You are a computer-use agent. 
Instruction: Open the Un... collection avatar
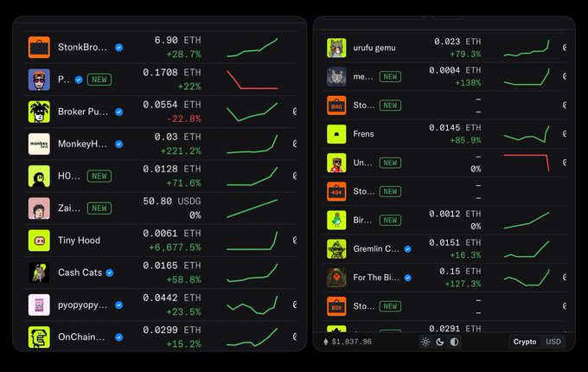[x=336, y=163]
